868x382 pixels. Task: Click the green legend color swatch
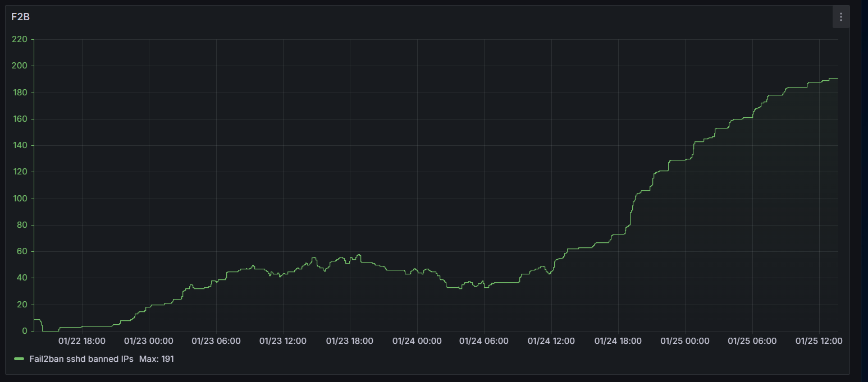point(20,358)
